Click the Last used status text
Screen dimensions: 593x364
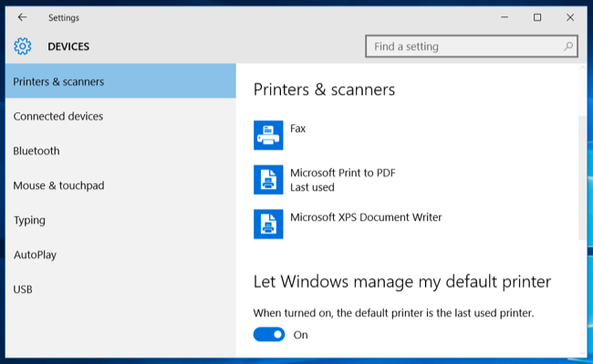pos(312,187)
